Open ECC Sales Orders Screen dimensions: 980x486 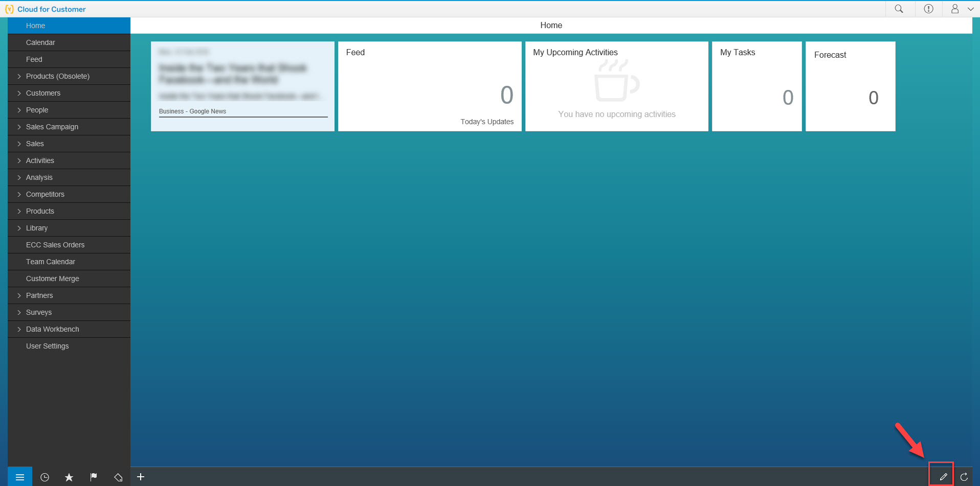point(69,245)
